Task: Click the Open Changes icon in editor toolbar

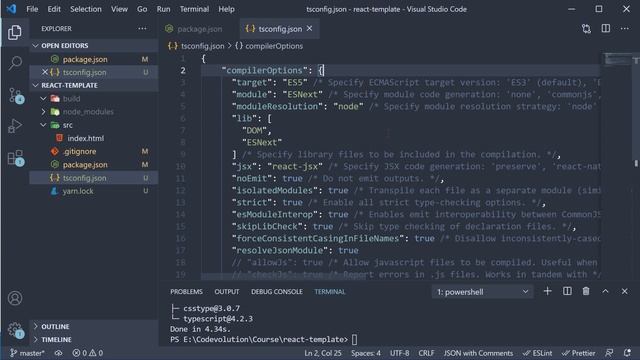Action: point(586,29)
